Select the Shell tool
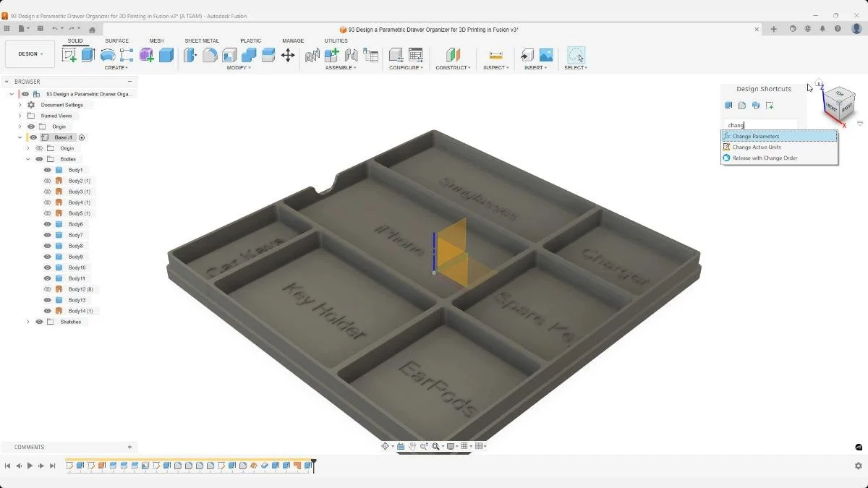Viewport: 868px width, 488px height. coord(229,55)
